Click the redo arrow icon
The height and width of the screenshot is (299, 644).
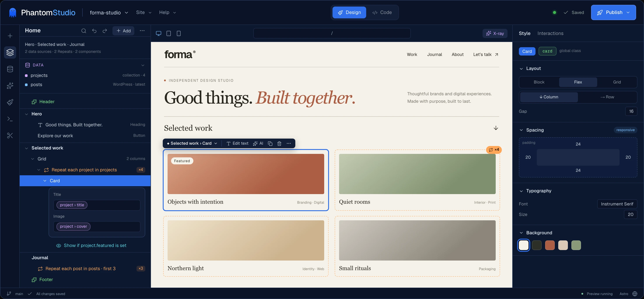click(x=105, y=31)
